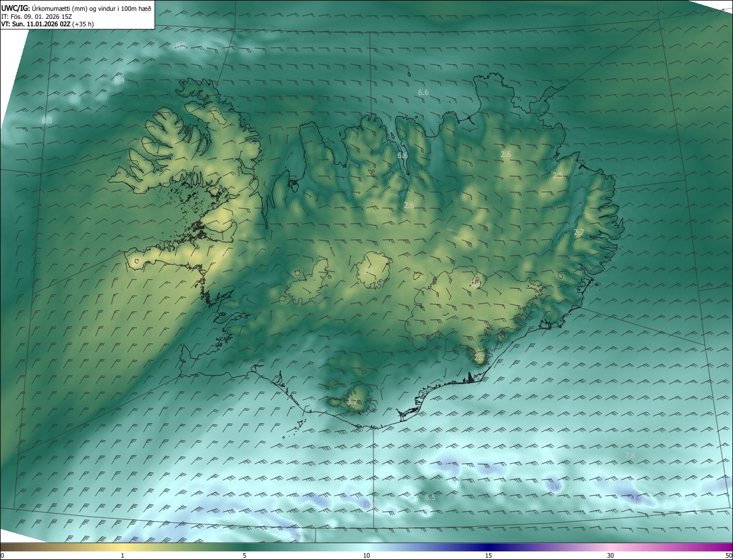Click the 7.8 value label on the map
This screenshot has width=733, height=560.
[629, 455]
